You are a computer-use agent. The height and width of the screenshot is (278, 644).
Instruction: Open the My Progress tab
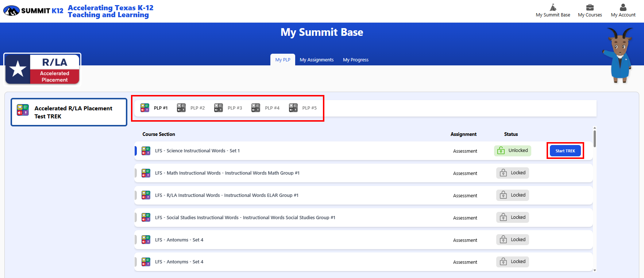356,60
